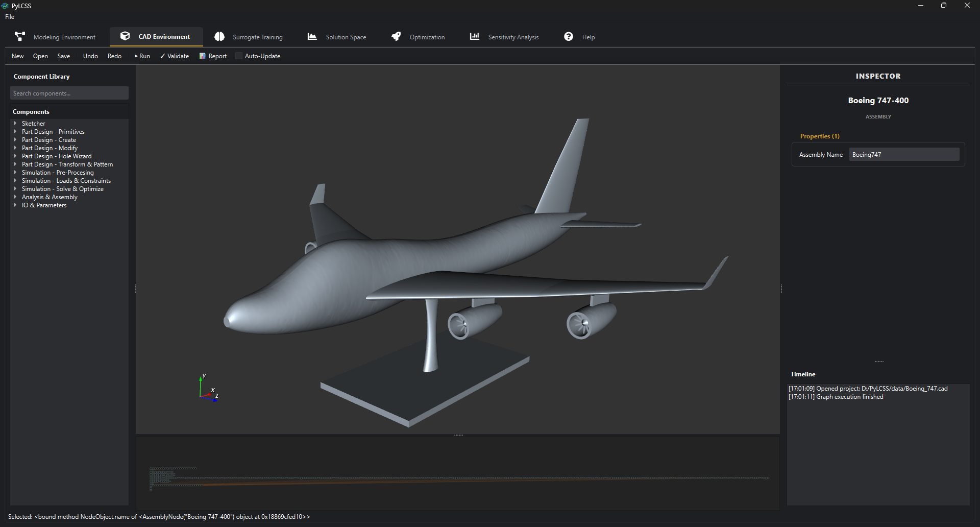980x527 pixels.
Task: Click the Search components field
Action: click(x=69, y=93)
